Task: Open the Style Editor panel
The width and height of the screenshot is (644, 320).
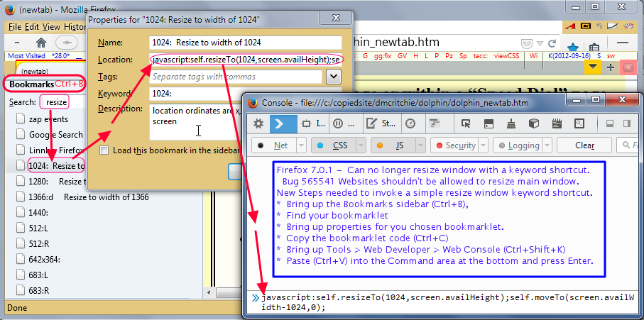Action: point(380,123)
